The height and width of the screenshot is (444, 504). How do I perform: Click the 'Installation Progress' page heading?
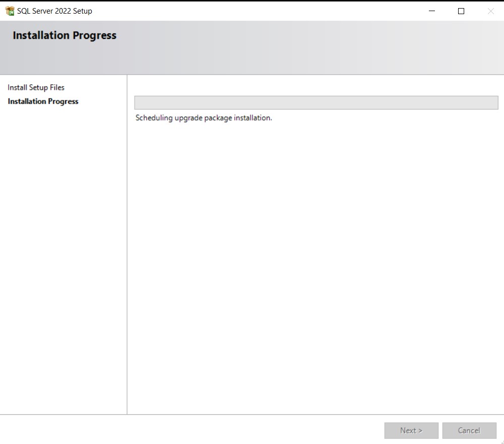(65, 35)
